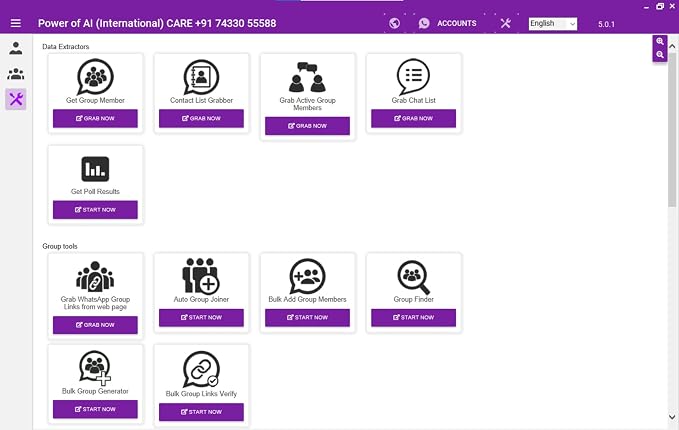Select the single user sidebar icon
679x430 pixels.
click(x=16, y=48)
